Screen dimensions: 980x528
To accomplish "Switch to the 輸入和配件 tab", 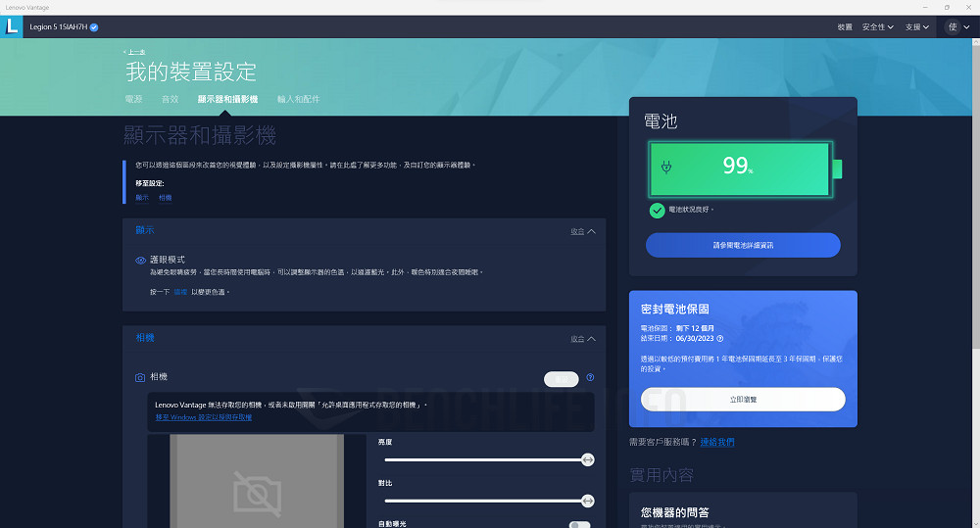I will tap(298, 99).
